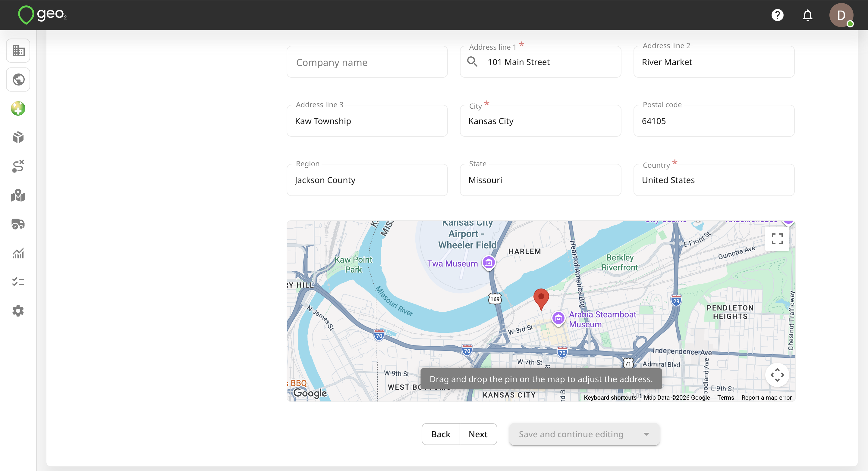
Task: Open the delivery truck sidebar icon
Action: point(18,224)
